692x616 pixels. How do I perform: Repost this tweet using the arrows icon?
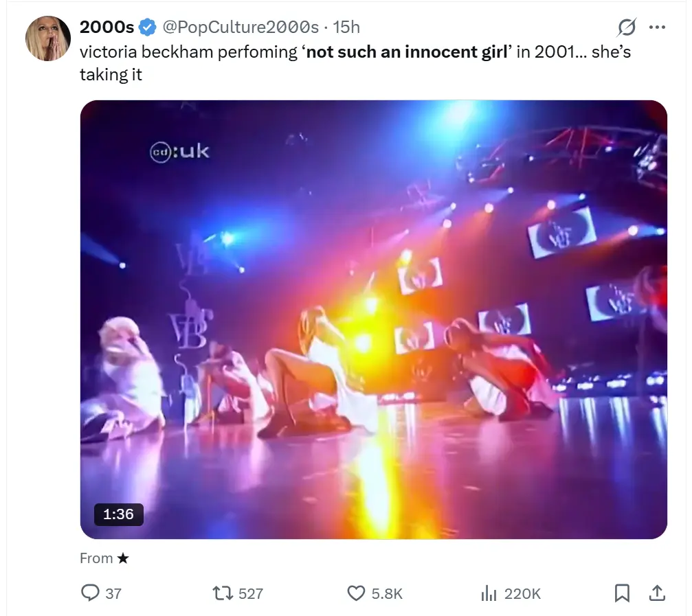tap(223, 593)
